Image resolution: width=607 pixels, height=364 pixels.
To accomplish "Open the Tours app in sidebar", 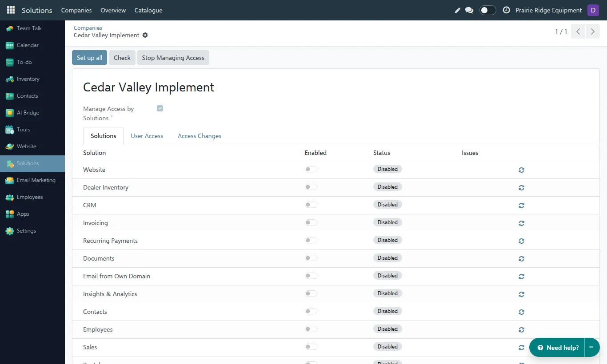I will 32,130.
